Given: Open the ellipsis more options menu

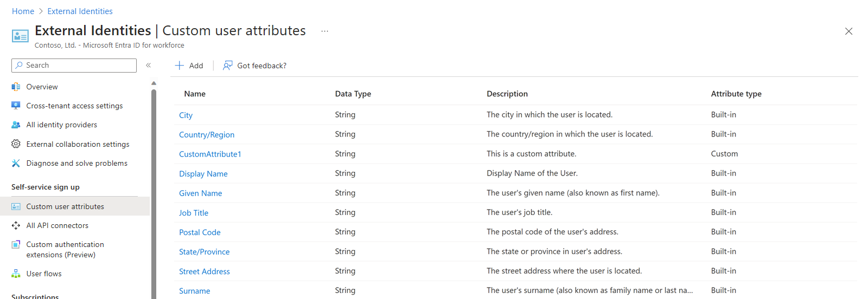Looking at the screenshot, I should [x=324, y=31].
